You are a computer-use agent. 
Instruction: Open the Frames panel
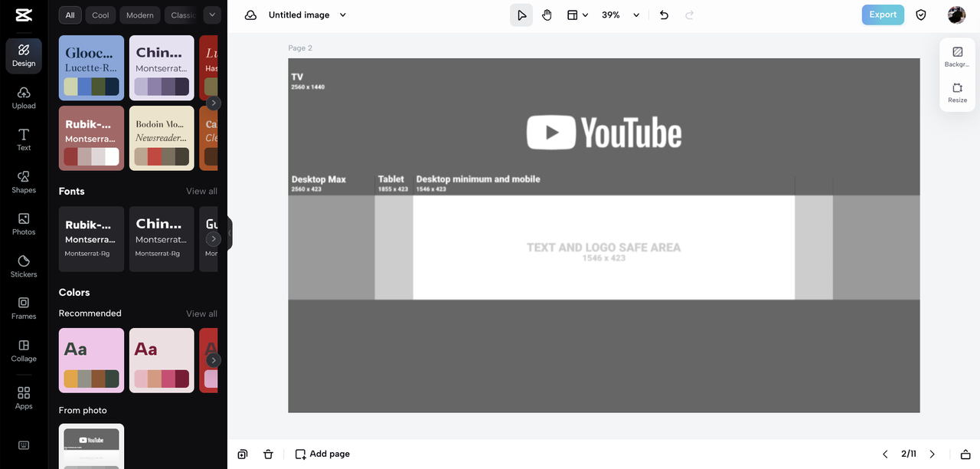[x=24, y=308]
